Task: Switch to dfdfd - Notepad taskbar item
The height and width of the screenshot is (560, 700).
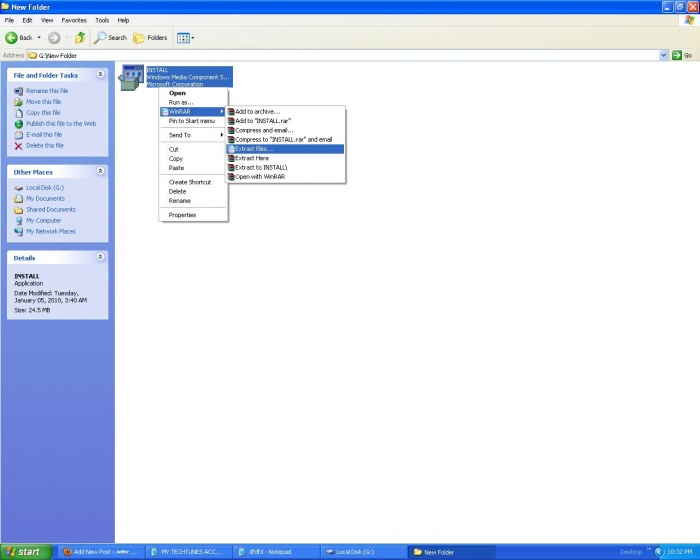Action: click(277, 552)
